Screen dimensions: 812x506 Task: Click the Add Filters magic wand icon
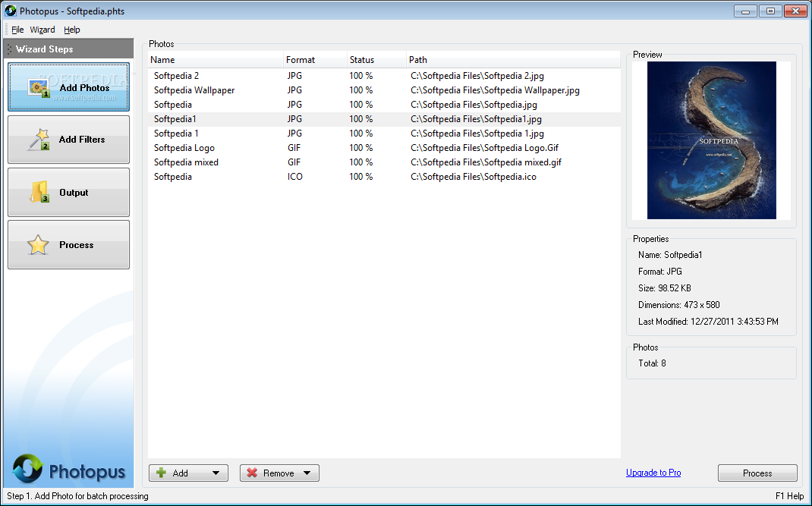[x=38, y=140]
